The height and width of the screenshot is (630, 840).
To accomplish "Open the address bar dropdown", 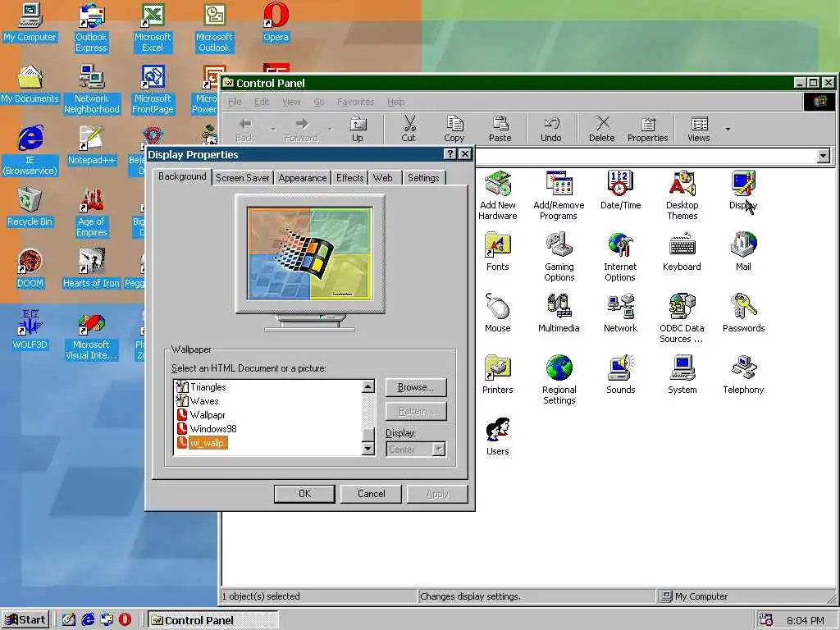I will tap(824, 156).
